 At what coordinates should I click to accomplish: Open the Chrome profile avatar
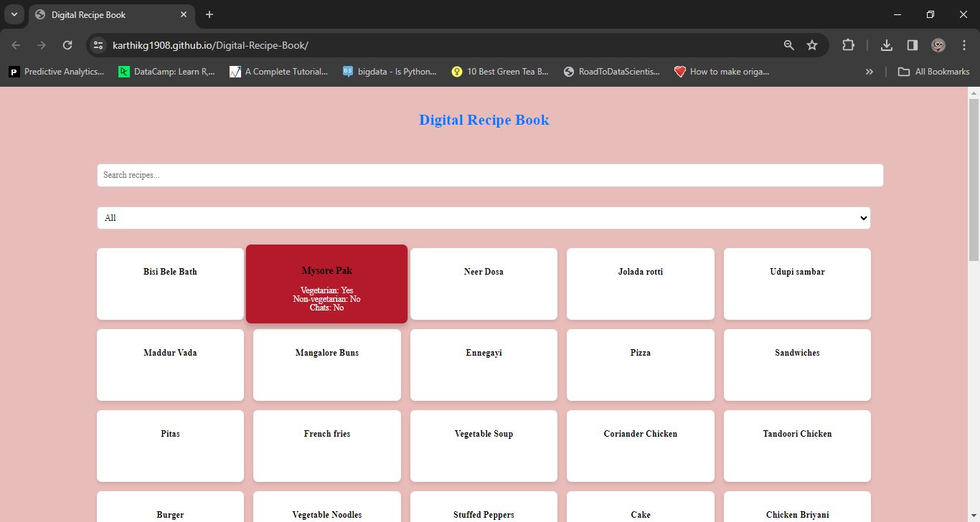pos(938,45)
